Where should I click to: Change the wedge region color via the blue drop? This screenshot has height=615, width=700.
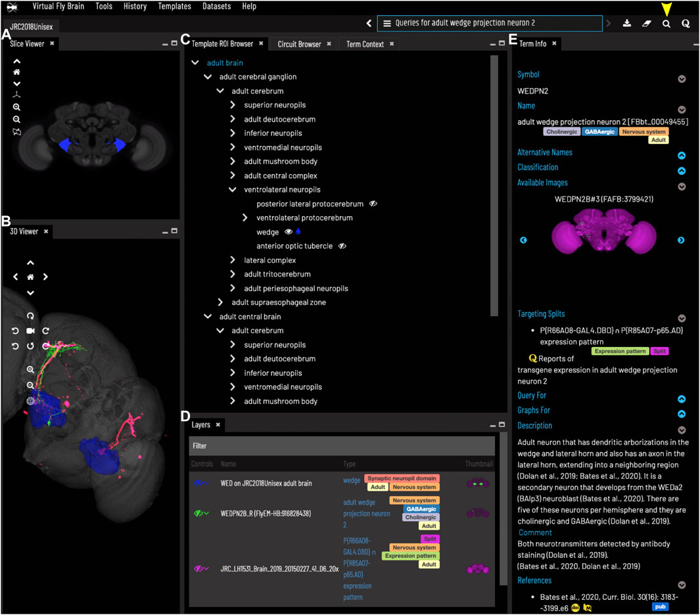298,231
